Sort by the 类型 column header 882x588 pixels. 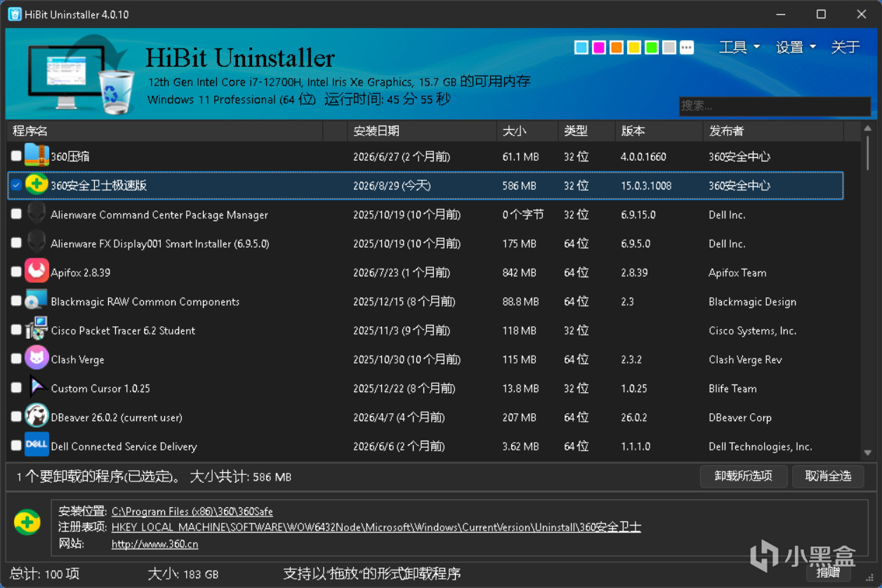(x=586, y=131)
